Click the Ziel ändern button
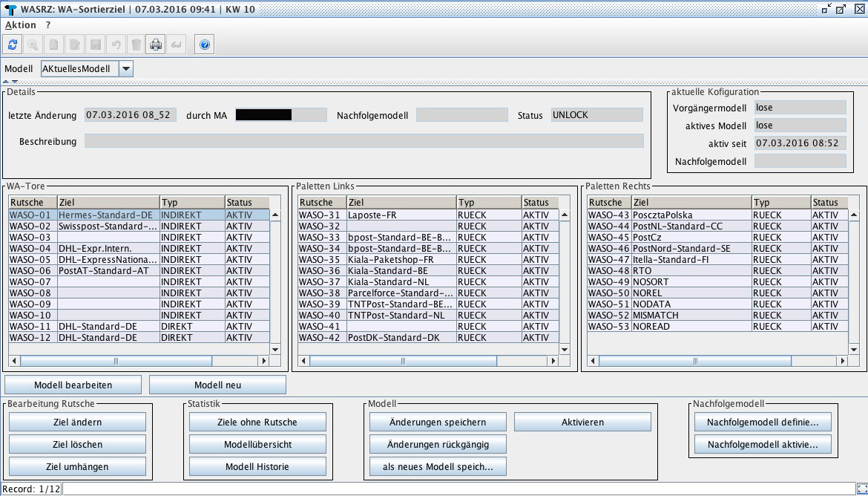The image size is (868, 496). tap(77, 422)
